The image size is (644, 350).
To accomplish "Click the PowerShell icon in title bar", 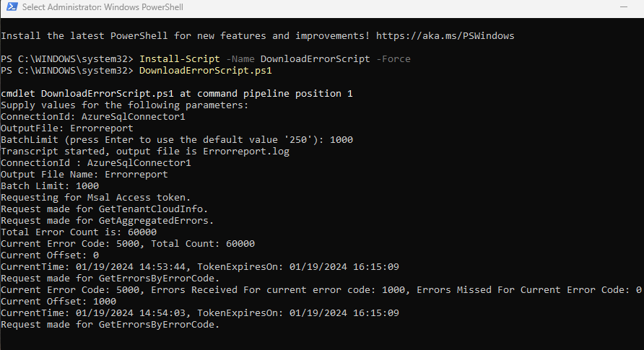I will (x=12, y=7).
